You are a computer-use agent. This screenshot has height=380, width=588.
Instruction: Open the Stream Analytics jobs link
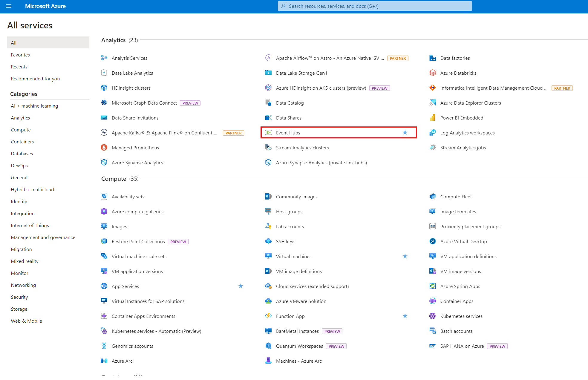pyautogui.click(x=463, y=148)
